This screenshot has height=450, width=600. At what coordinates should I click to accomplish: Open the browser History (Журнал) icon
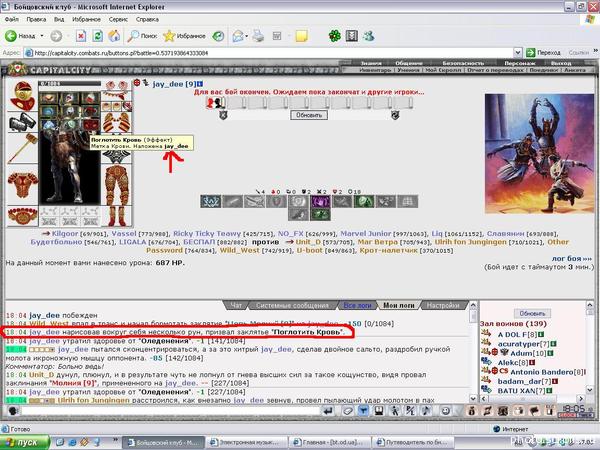click(x=218, y=36)
